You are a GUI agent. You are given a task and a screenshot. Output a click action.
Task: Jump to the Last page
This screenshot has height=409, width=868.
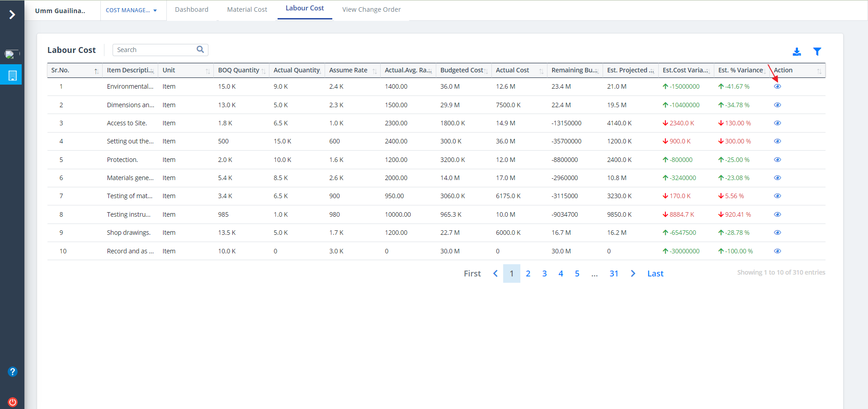point(655,274)
